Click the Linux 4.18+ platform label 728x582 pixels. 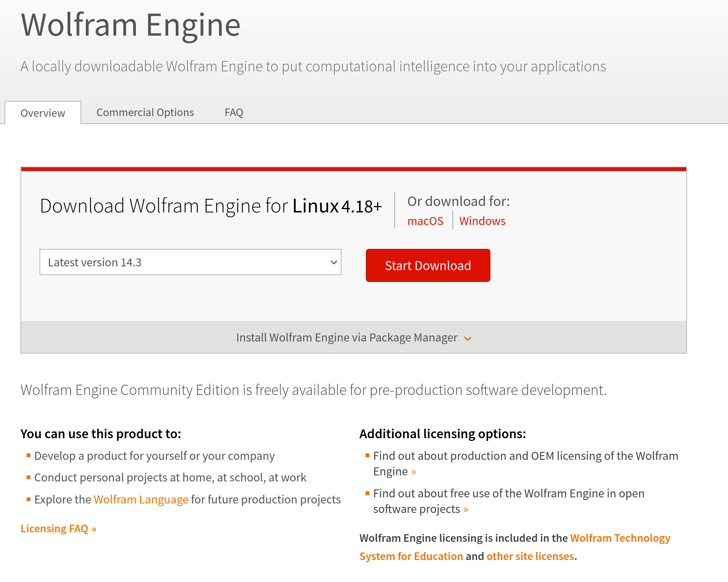tap(337, 206)
